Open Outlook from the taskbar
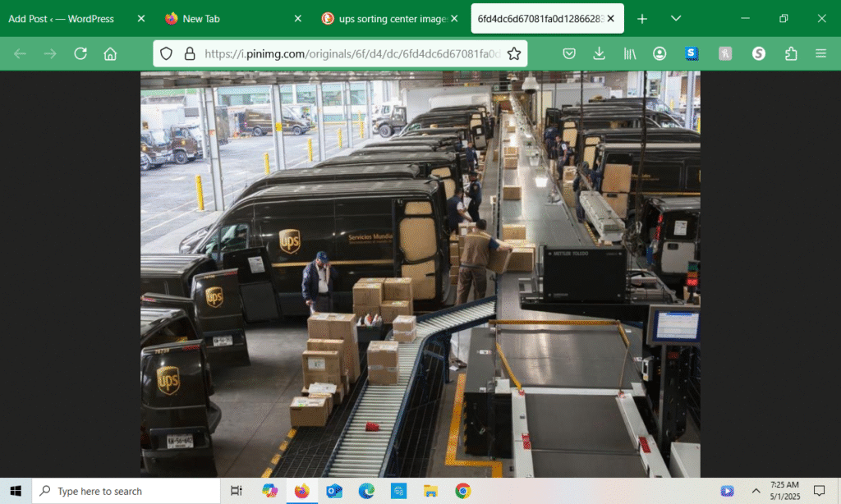Screen dimensions: 841x504 pyautogui.click(x=334, y=491)
